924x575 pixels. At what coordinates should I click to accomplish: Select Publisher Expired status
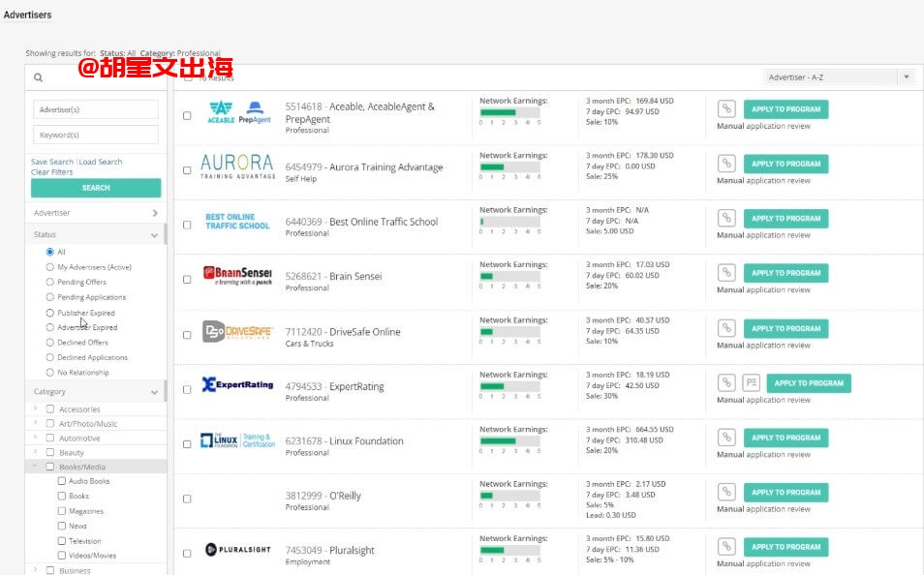point(50,313)
